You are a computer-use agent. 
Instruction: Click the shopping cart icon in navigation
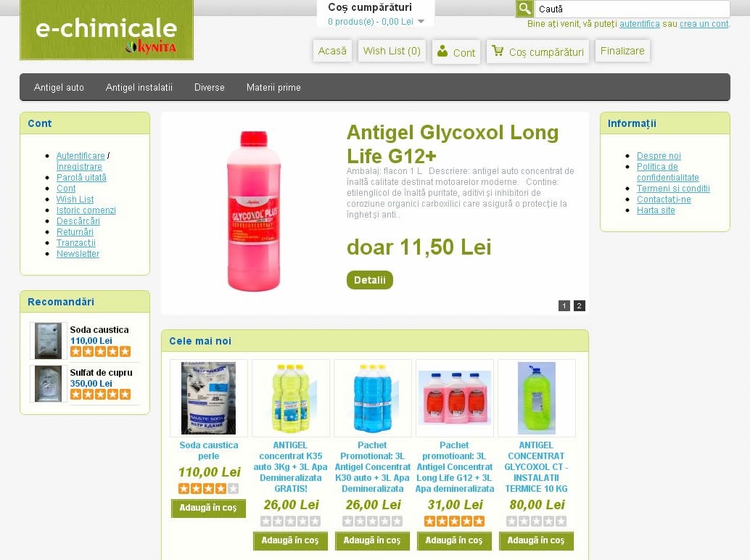point(498,50)
